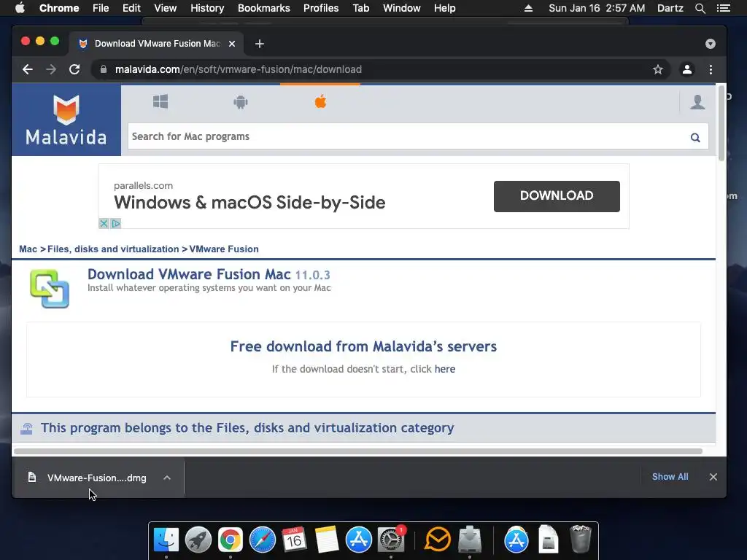
Task: Click the VMware Fusion app icon
Action: click(x=50, y=289)
